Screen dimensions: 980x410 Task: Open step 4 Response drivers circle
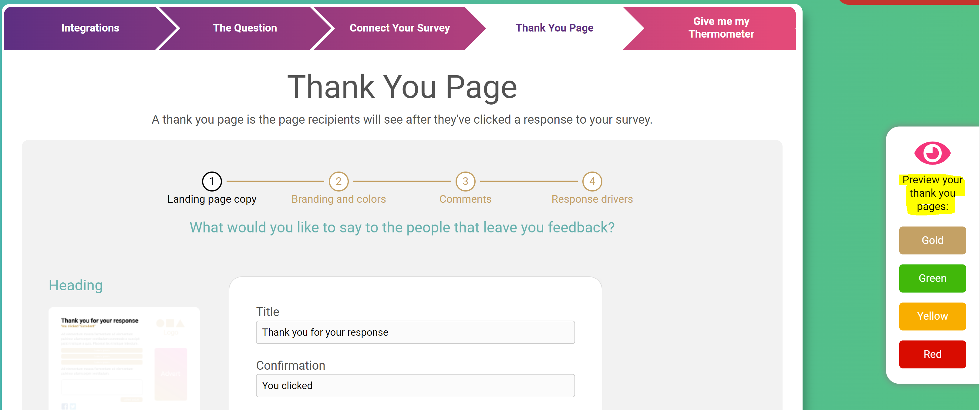coord(592,182)
